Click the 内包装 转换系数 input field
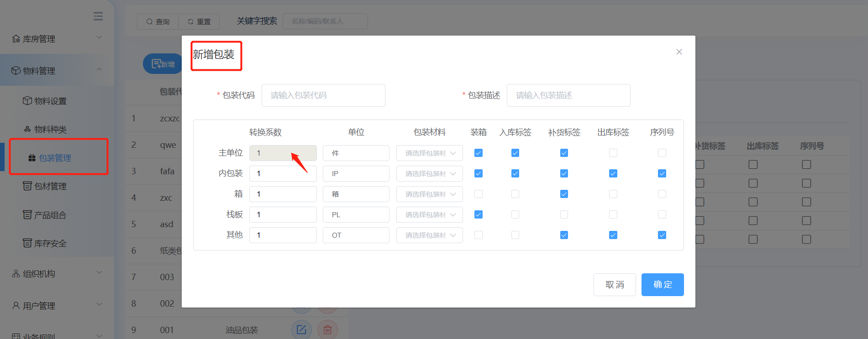The width and height of the screenshot is (868, 339). click(283, 173)
